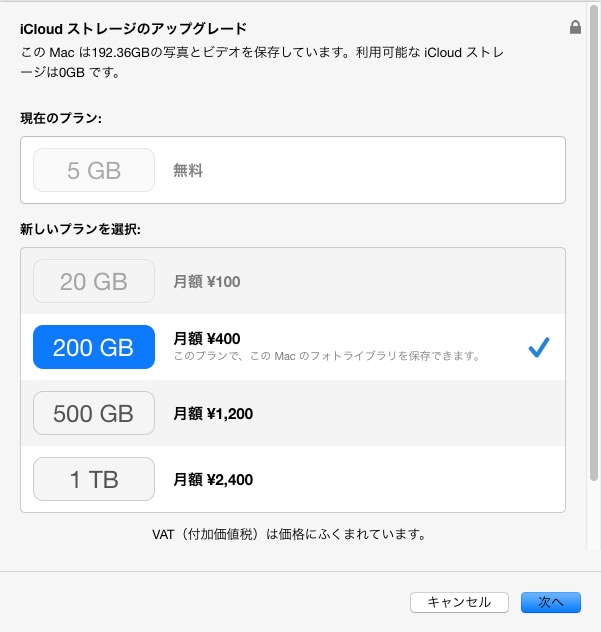Click the lock icon in the top corner
This screenshot has width=601, height=632.
575,28
